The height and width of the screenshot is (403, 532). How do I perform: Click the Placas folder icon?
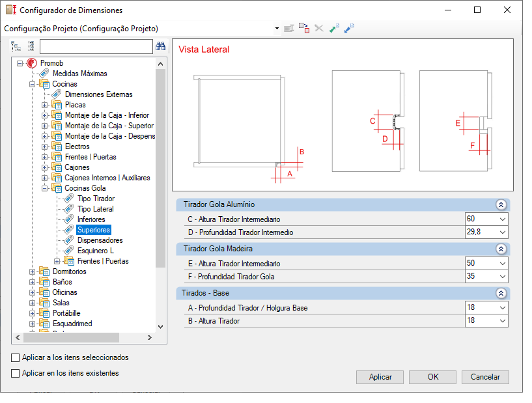coord(57,105)
